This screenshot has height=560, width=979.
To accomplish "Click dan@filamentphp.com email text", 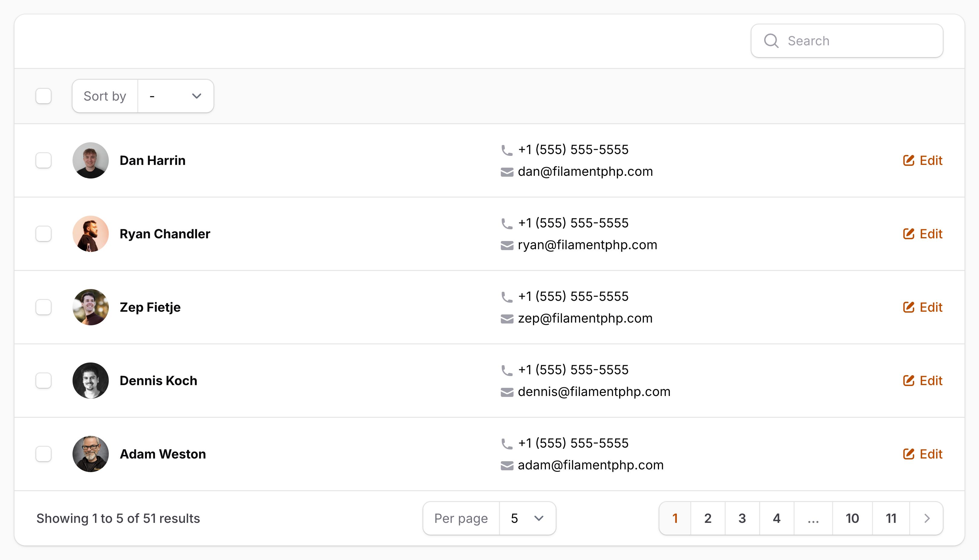I will pos(586,172).
